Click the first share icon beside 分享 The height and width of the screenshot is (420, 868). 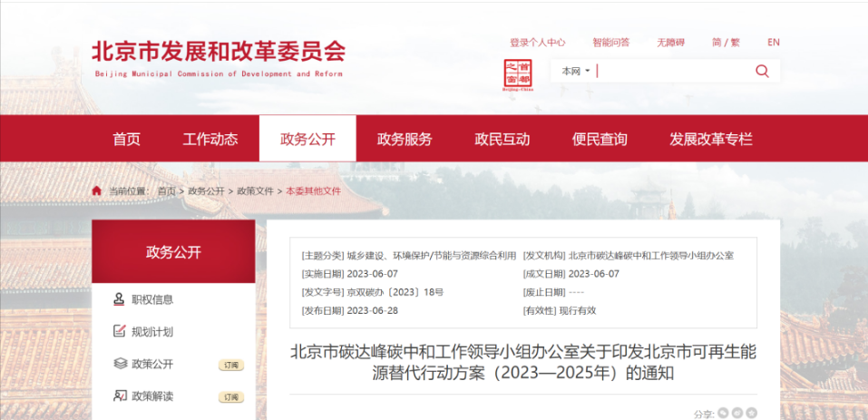pos(724,413)
